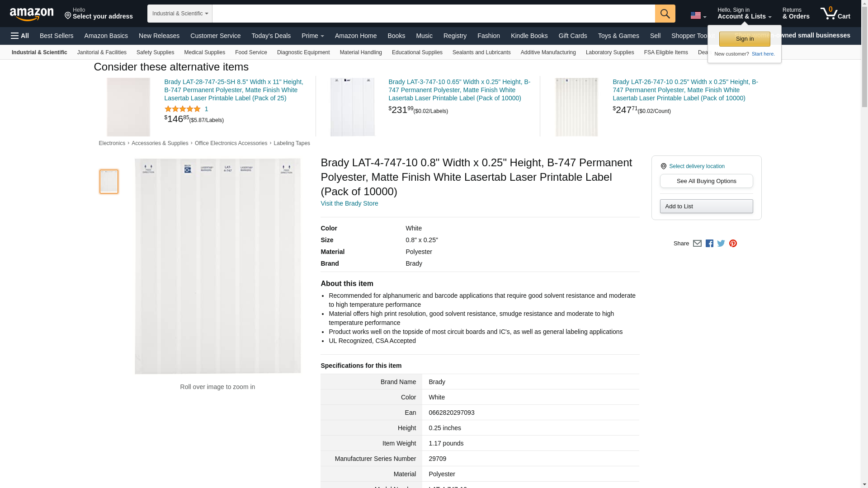Open Today's Deals nav item
The width and height of the screenshot is (868, 488).
(x=271, y=36)
